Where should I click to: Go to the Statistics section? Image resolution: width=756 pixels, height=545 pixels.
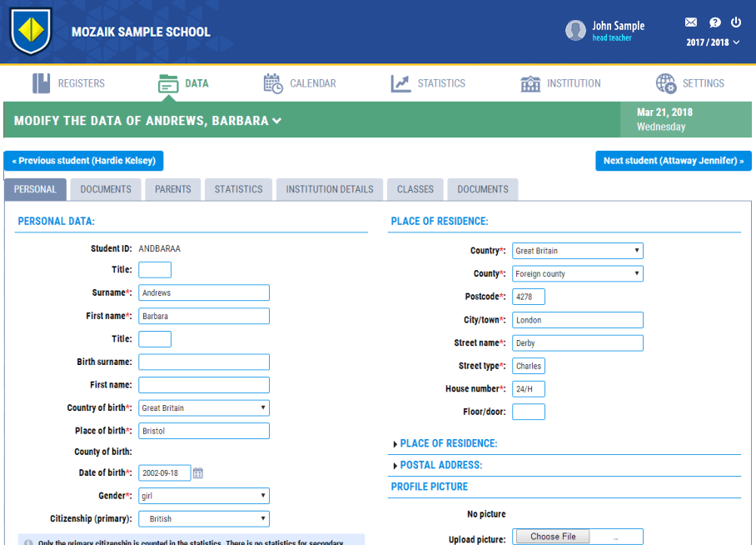428,83
